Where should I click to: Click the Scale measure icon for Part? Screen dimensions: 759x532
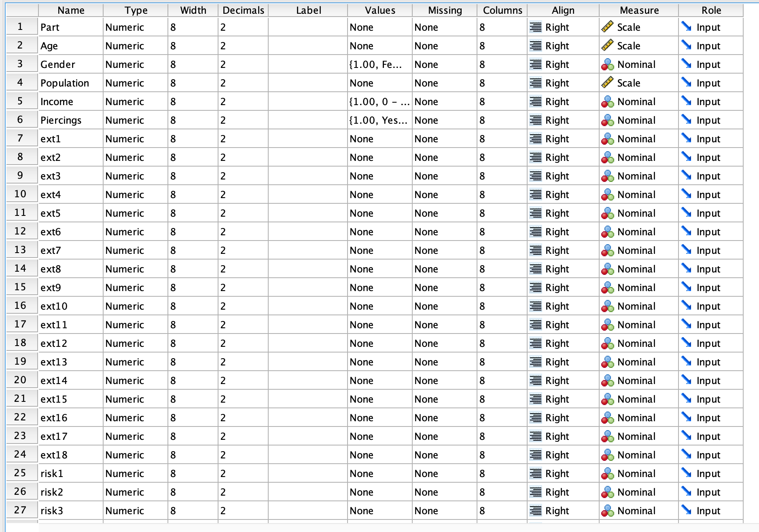click(608, 27)
